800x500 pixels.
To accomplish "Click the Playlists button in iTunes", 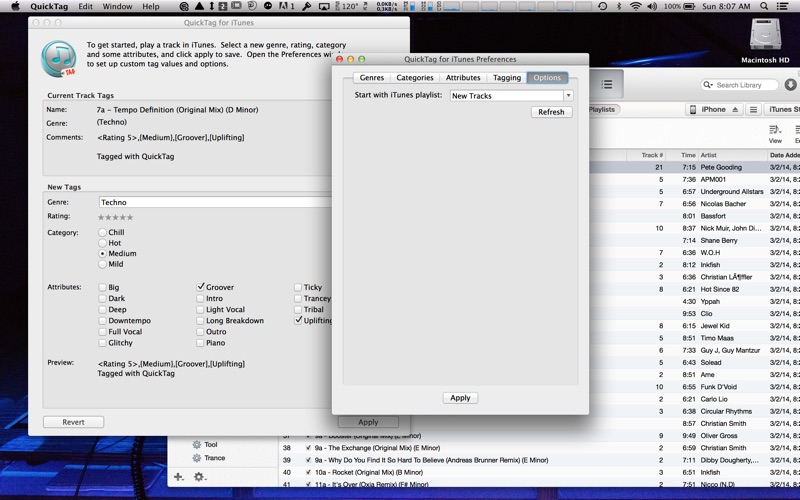I will [603, 109].
